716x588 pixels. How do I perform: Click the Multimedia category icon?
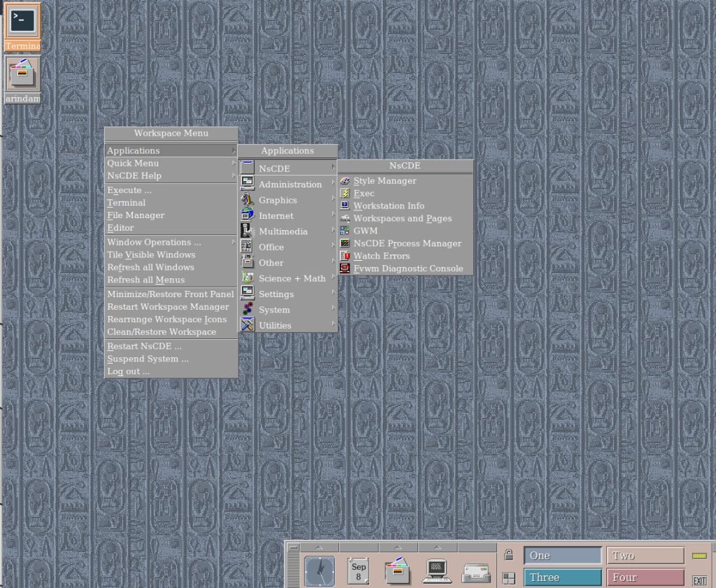click(x=247, y=231)
